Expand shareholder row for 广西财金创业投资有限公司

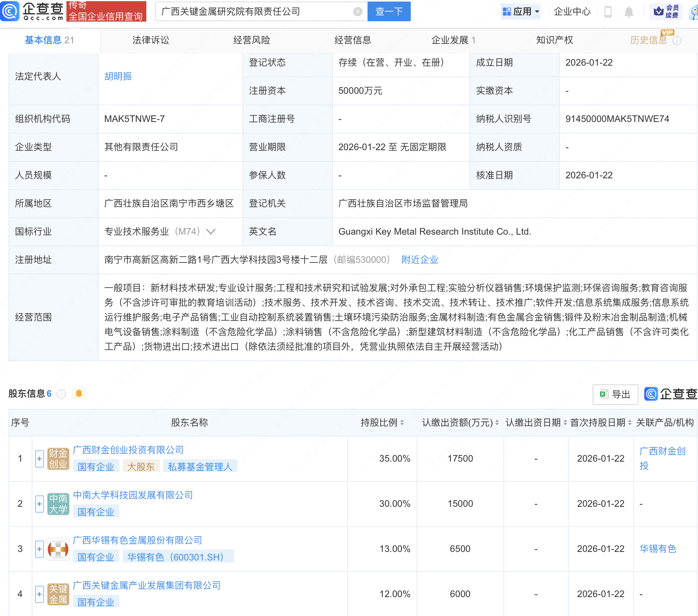pos(39,459)
